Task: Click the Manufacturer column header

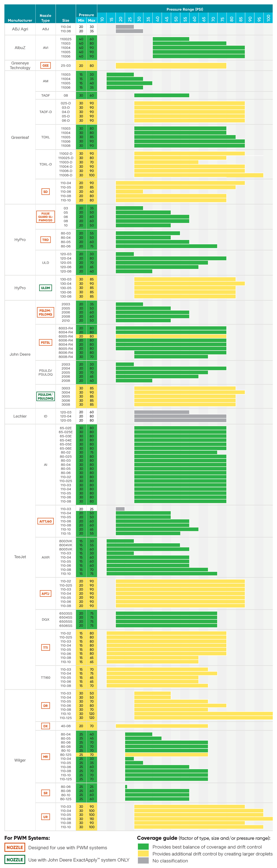Action: (x=20, y=20)
